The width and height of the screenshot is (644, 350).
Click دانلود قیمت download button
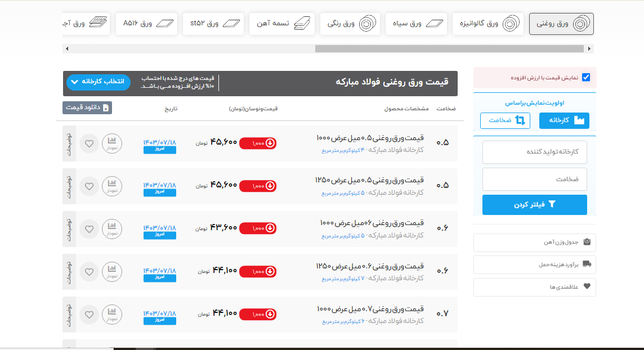(87, 107)
